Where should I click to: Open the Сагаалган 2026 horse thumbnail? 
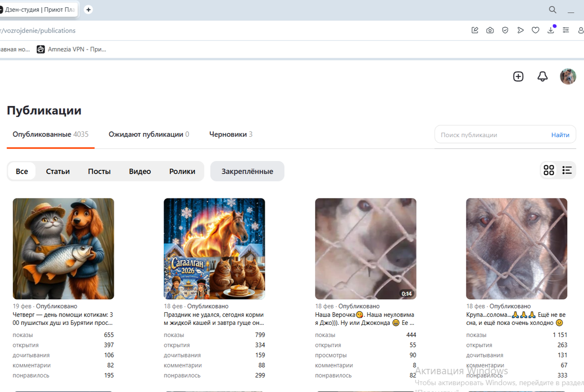[214, 249]
